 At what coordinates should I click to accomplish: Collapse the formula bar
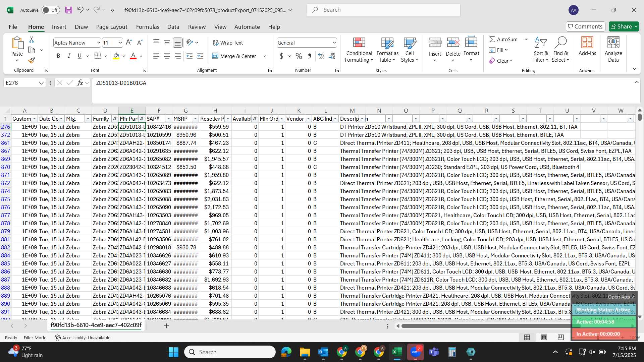point(637,82)
